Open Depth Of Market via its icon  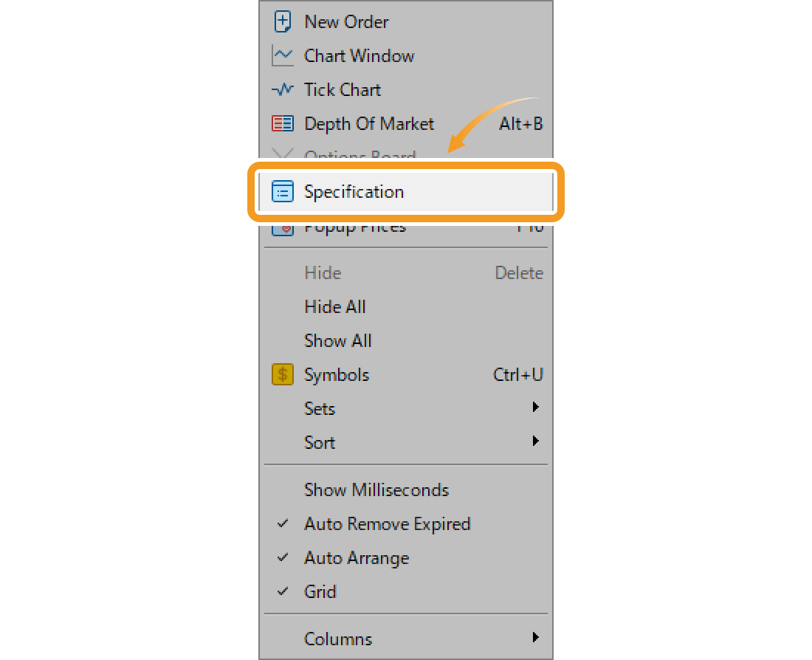pos(283,123)
